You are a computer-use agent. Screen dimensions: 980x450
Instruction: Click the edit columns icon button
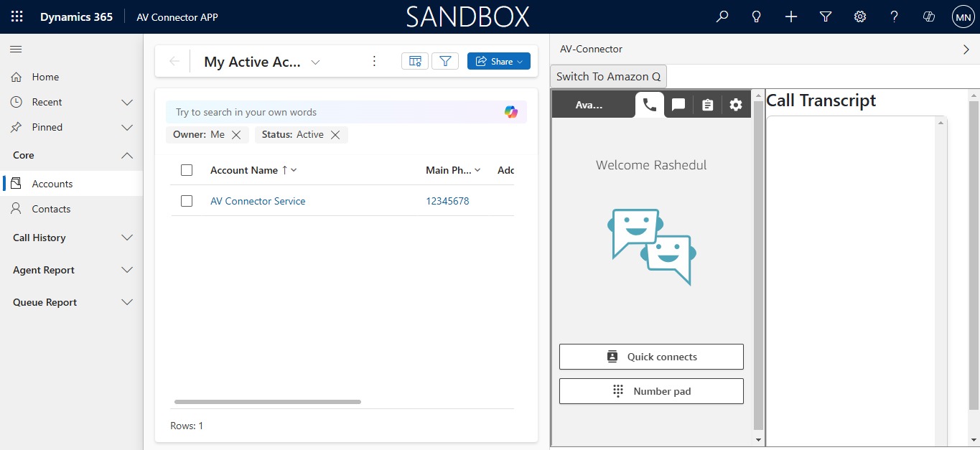point(415,61)
